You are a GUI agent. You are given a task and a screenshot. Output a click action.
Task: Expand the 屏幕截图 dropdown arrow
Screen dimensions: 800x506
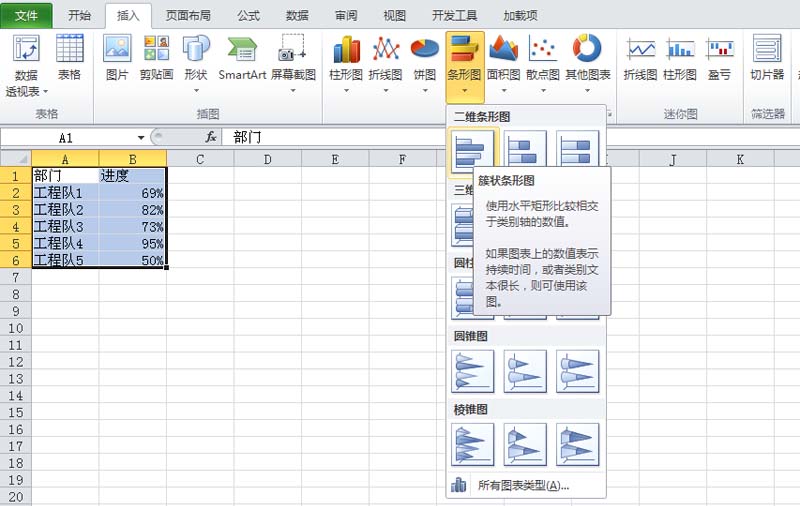(293, 91)
